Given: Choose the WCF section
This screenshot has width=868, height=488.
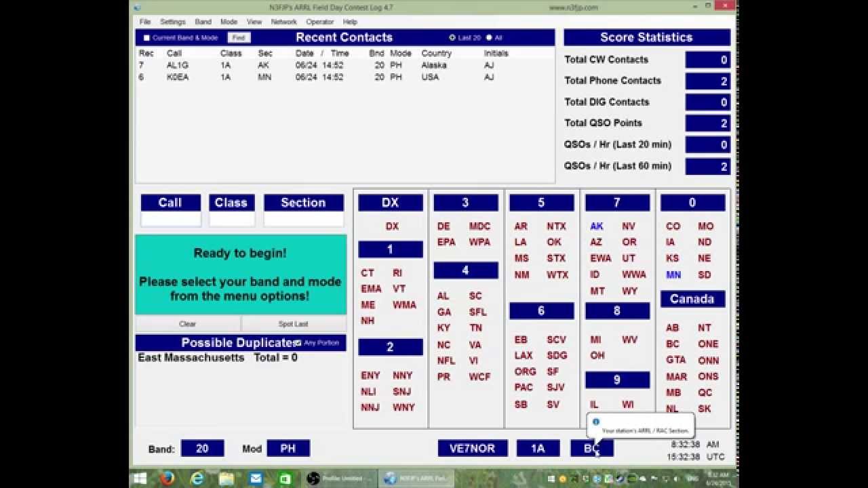Looking at the screenshot, I should click(x=479, y=377).
